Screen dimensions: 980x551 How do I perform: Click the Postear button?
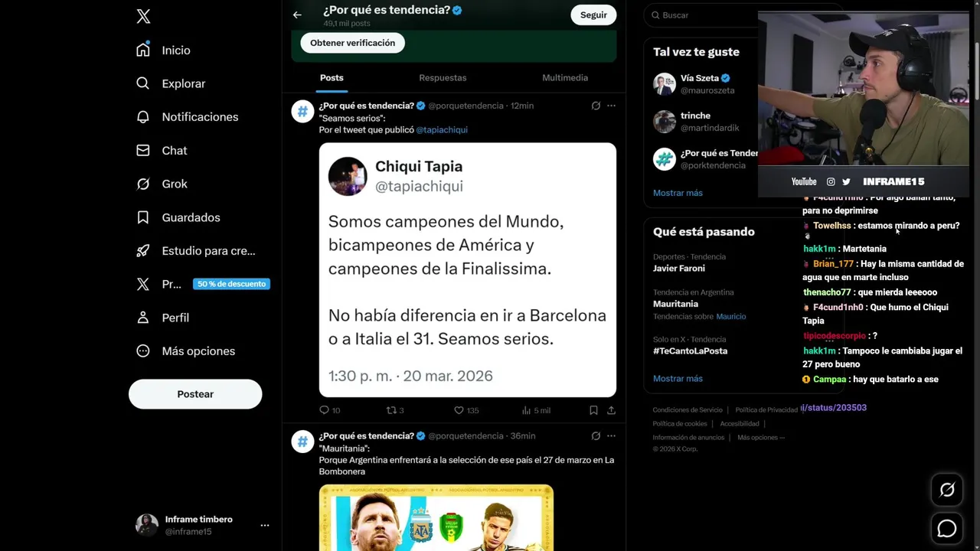(195, 394)
